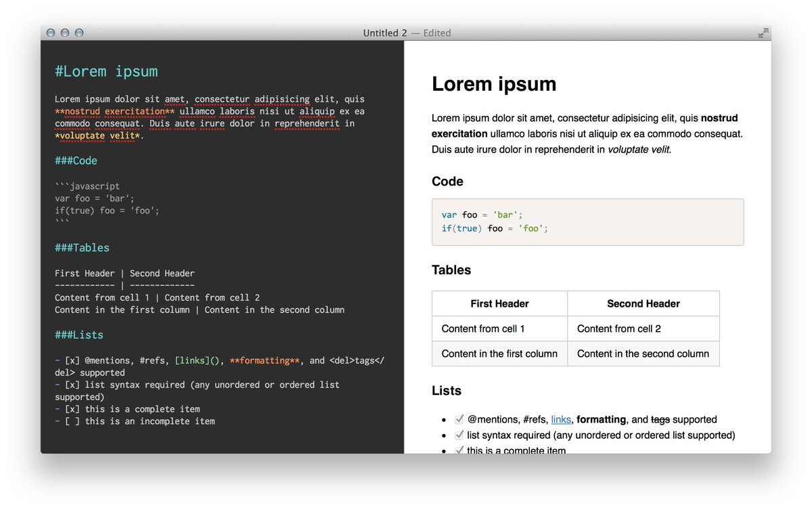Click the "Lists" heading in the preview

tap(447, 391)
